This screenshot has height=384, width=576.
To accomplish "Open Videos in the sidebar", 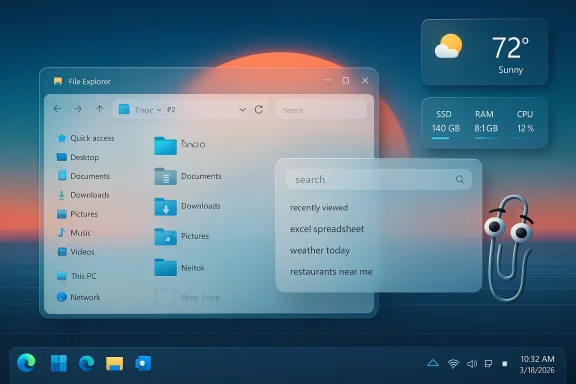I will pos(76,252).
